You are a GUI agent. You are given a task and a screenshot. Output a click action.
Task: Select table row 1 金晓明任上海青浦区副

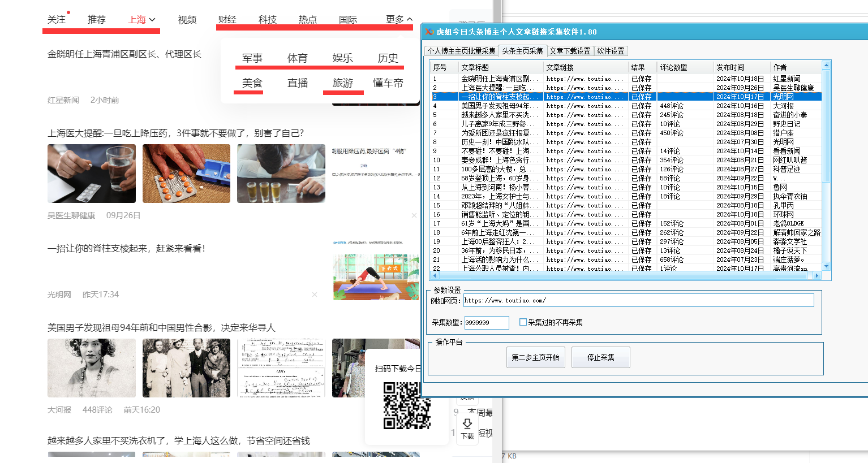[626, 79]
